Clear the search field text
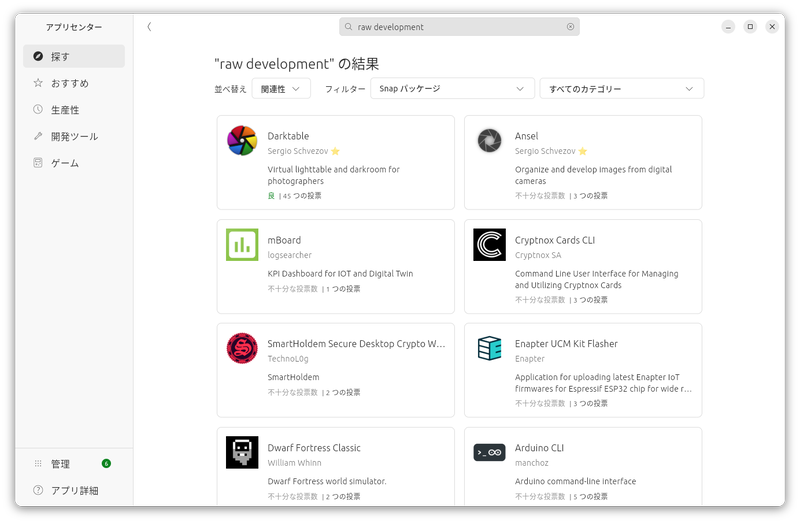The width and height of the screenshot is (800, 523). (570, 27)
